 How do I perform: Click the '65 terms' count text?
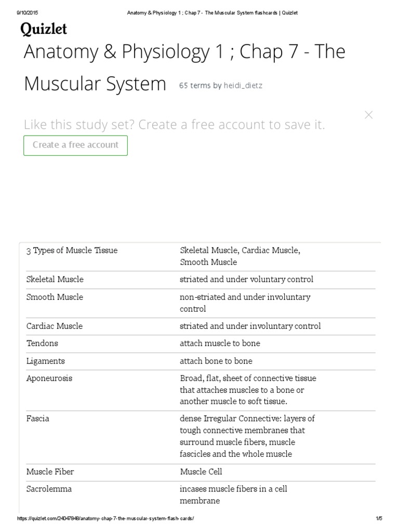[x=195, y=86]
